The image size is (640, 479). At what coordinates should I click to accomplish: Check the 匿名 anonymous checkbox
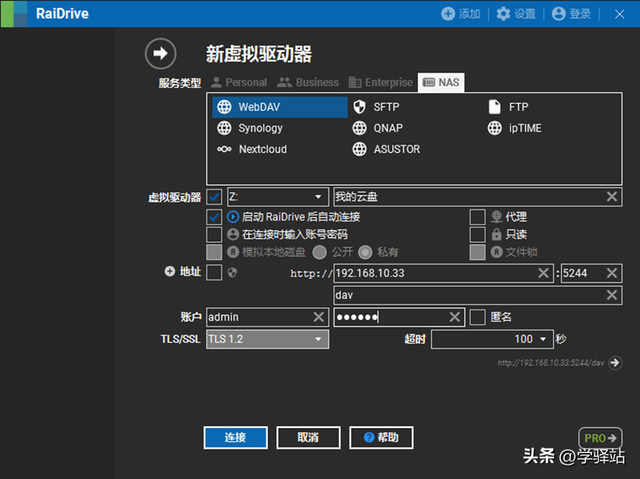tap(477, 317)
